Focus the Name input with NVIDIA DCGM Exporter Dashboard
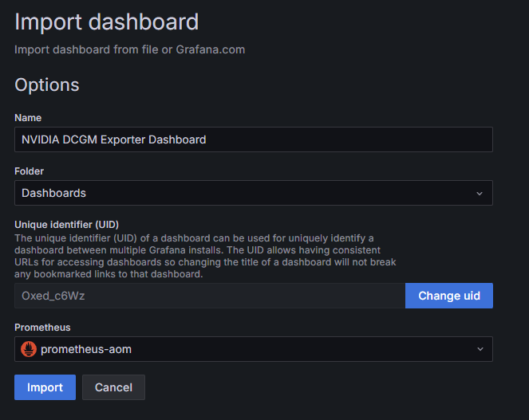The image size is (529, 420). point(254,139)
